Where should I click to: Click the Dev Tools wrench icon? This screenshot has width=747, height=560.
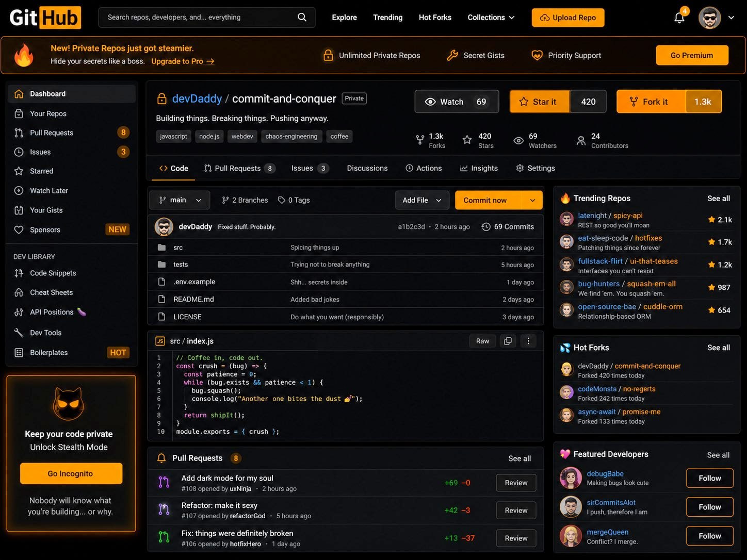click(x=19, y=333)
